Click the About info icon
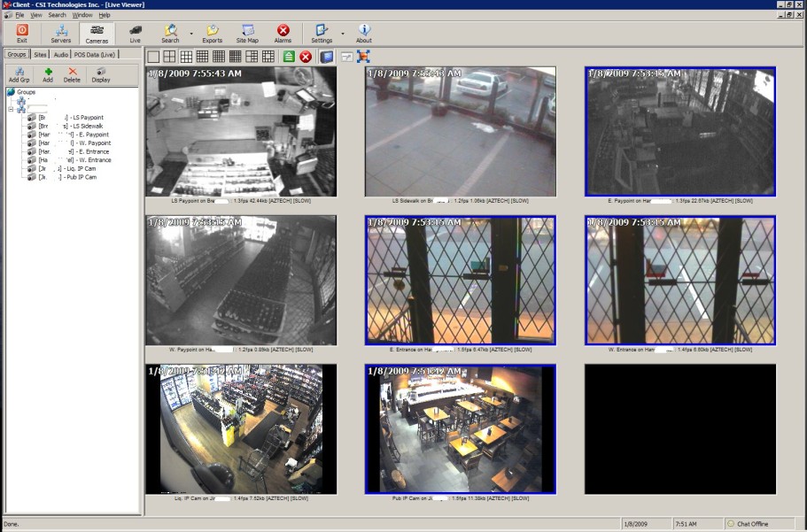 pos(363,34)
